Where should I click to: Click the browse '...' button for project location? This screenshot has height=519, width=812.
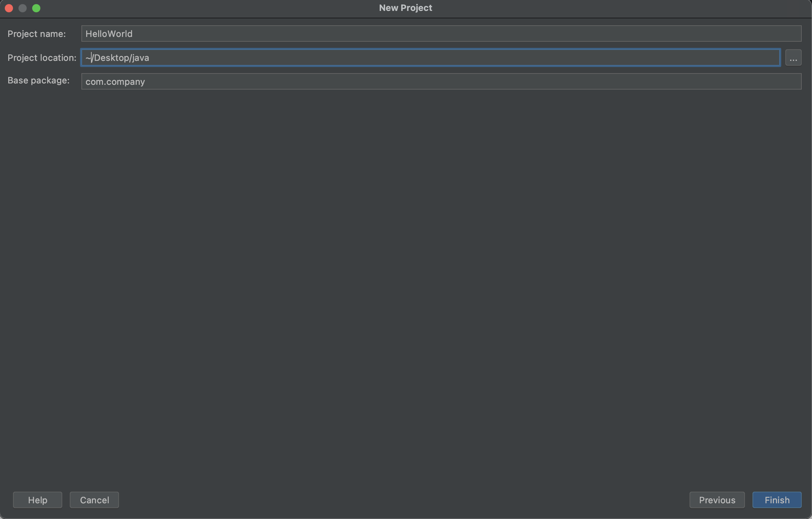[793, 57]
